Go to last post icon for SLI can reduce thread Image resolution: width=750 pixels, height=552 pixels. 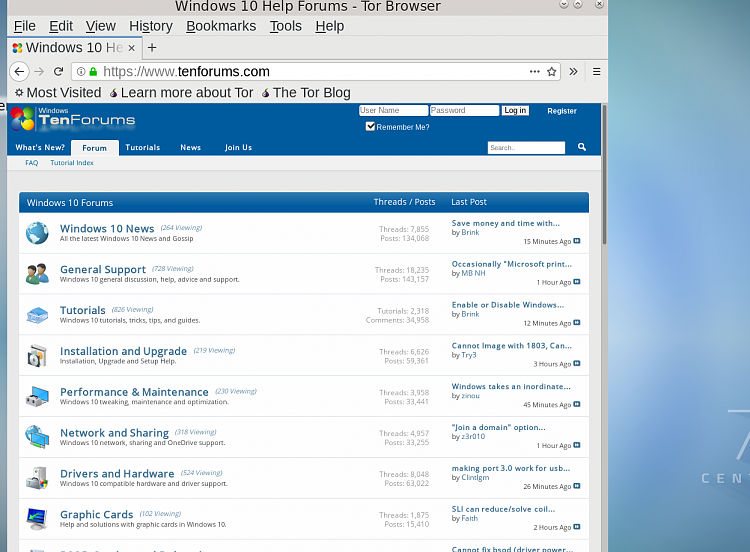click(x=577, y=527)
